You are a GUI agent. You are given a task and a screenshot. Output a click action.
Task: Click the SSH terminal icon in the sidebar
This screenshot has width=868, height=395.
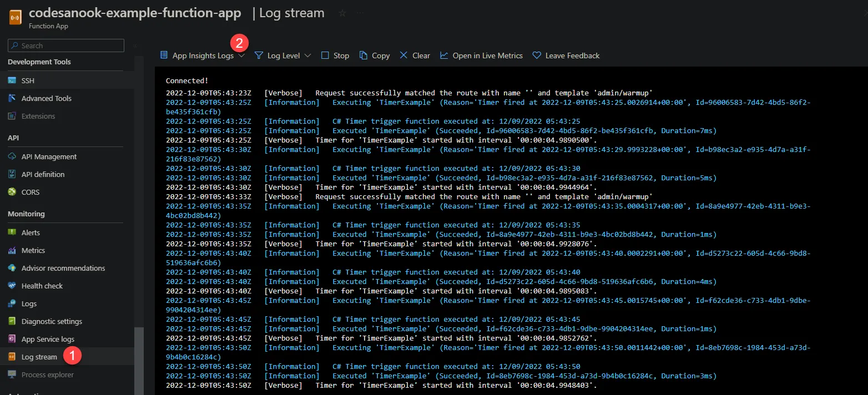12,80
